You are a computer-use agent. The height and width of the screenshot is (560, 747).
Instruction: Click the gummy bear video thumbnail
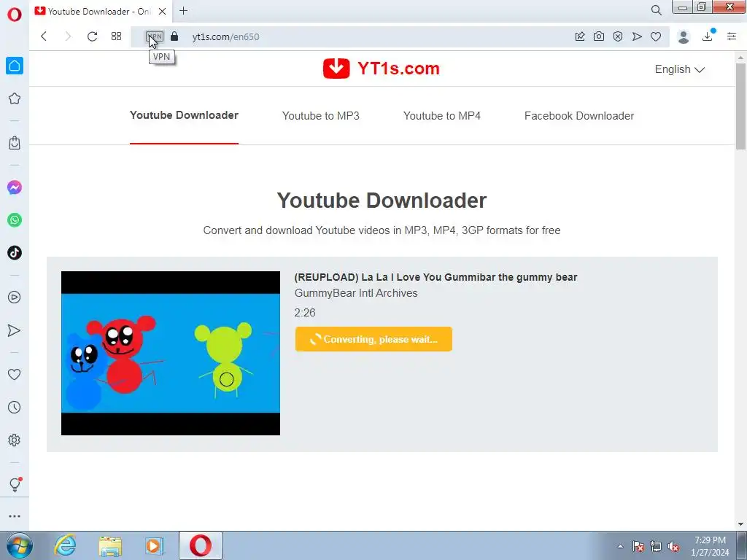[171, 354]
